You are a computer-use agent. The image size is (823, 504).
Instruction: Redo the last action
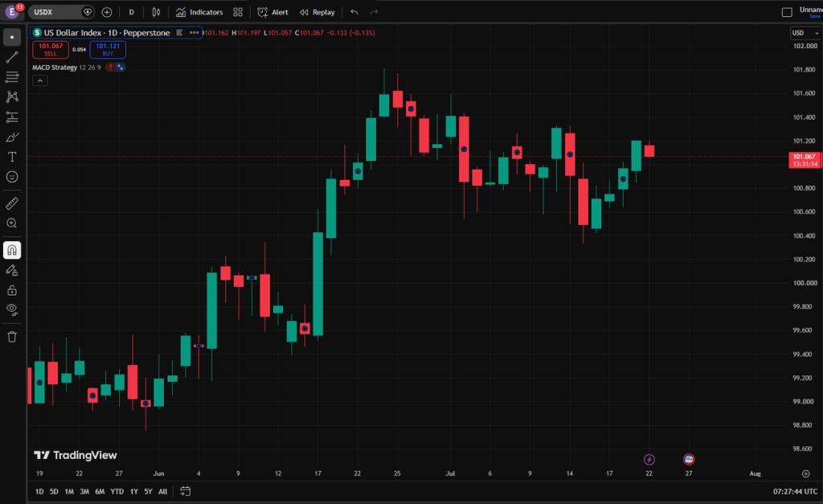click(x=374, y=12)
